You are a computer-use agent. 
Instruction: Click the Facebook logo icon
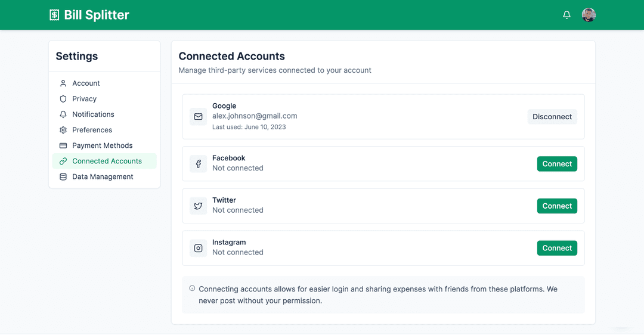[x=199, y=164]
